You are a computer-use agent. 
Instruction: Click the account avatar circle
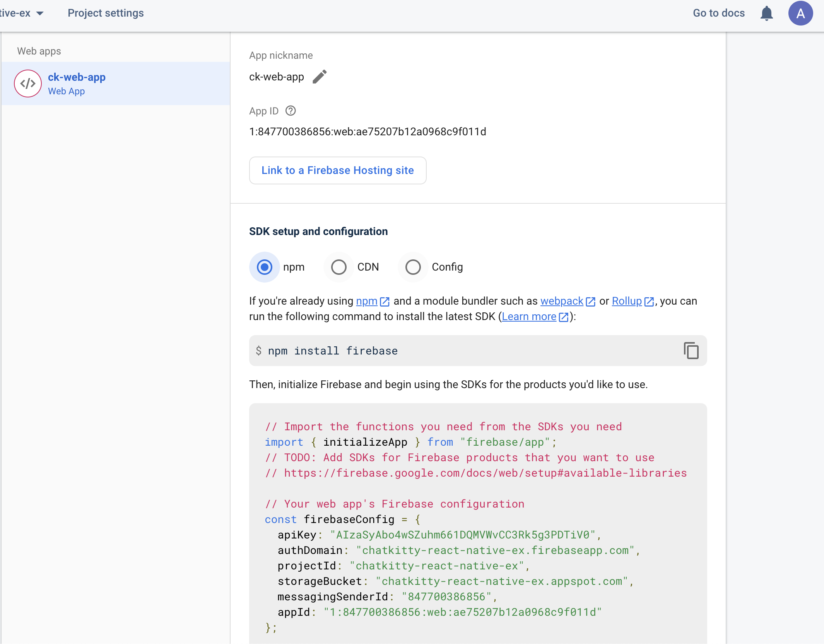pyautogui.click(x=800, y=13)
